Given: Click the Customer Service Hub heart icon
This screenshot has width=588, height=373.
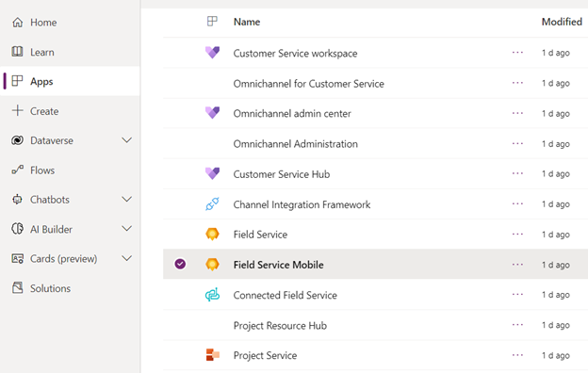Looking at the screenshot, I should pos(212,173).
